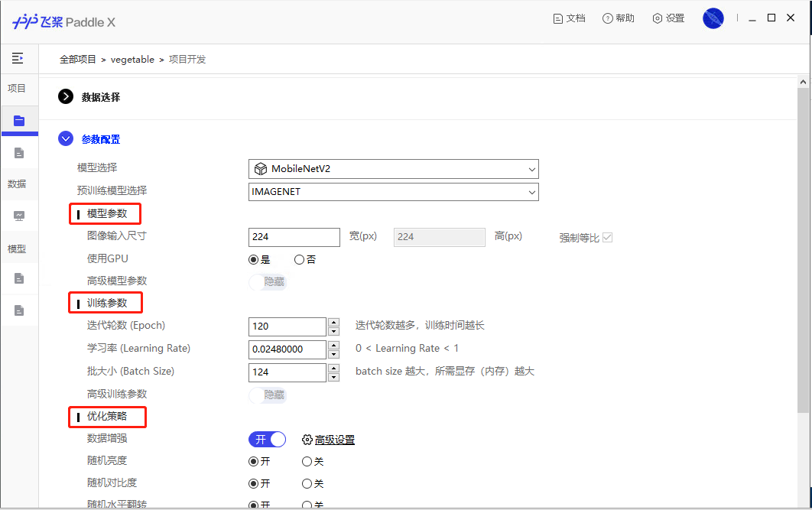Click the PaddlePaddle logo at top left
This screenshot has height=510, width=812.
pos(63,21)
